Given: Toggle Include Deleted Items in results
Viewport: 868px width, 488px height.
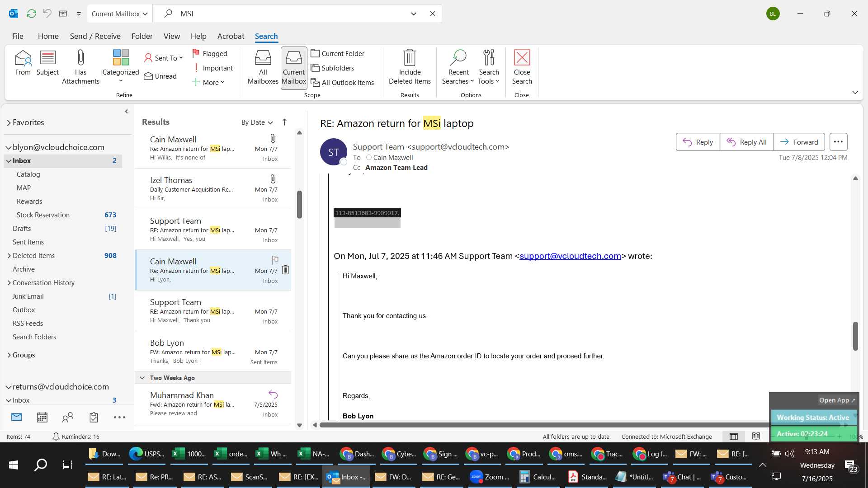Looking at the screenshot, I should pos(410,67).
